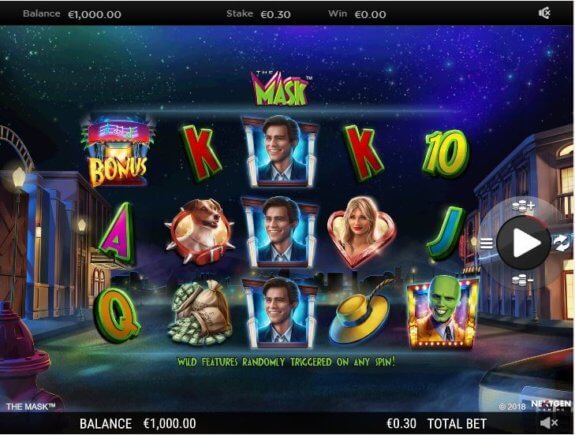
Task: Select the green Mask face wild symbol
Action: point(442,312)
